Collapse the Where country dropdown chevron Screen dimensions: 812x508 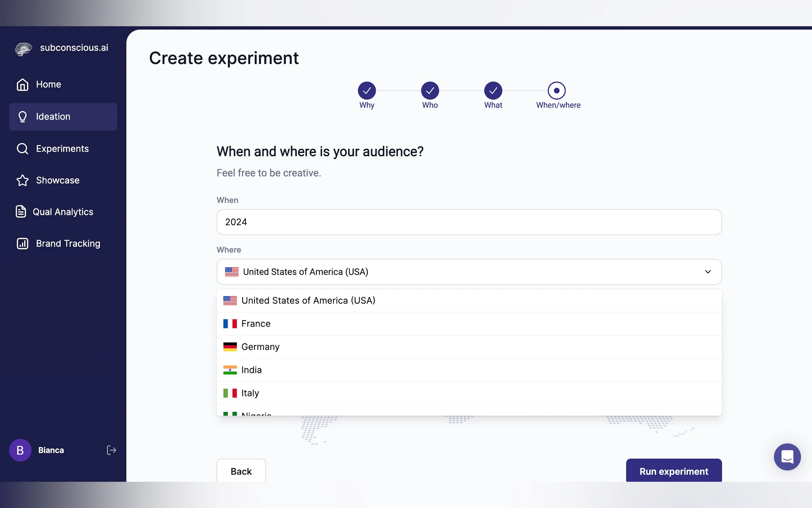coord(707,272)
